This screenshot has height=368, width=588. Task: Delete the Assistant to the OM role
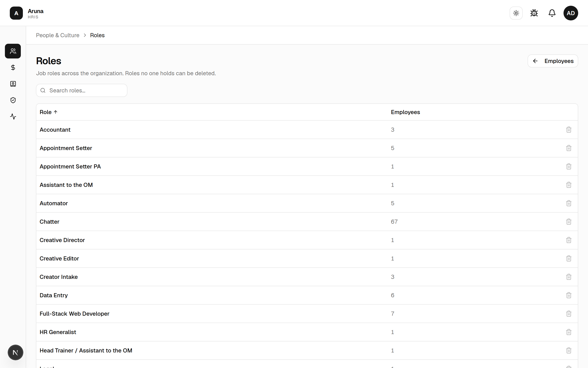[x=569, y=185]
